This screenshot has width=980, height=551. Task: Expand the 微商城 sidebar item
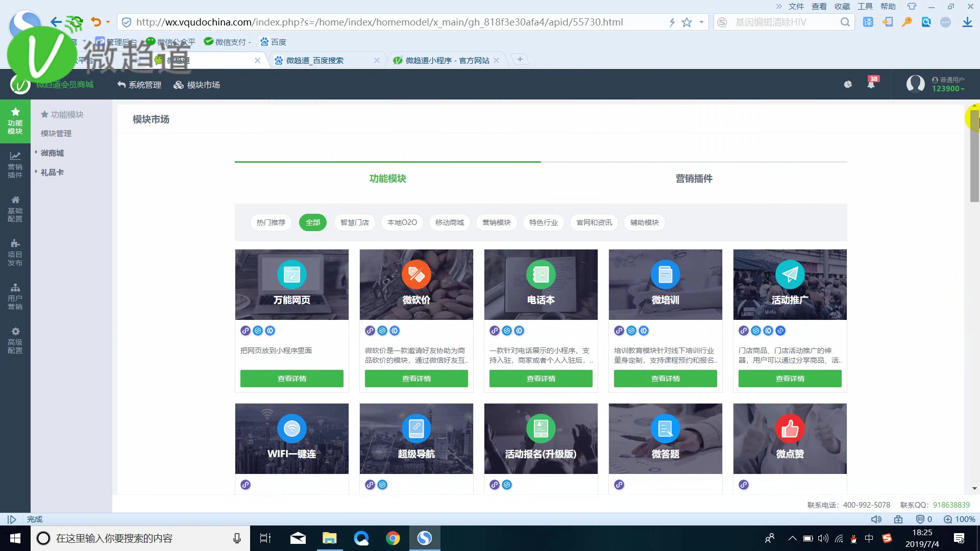52,153
